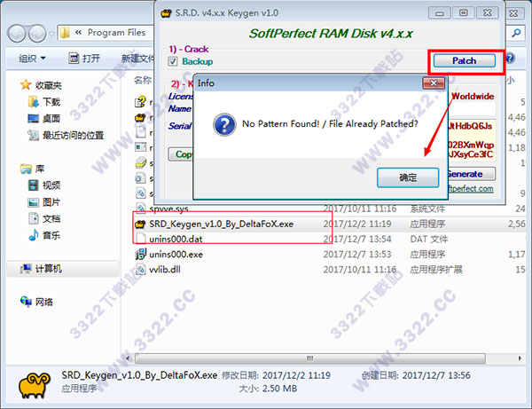
Task: Open the softperfect.com link
Action: (471, 188)
